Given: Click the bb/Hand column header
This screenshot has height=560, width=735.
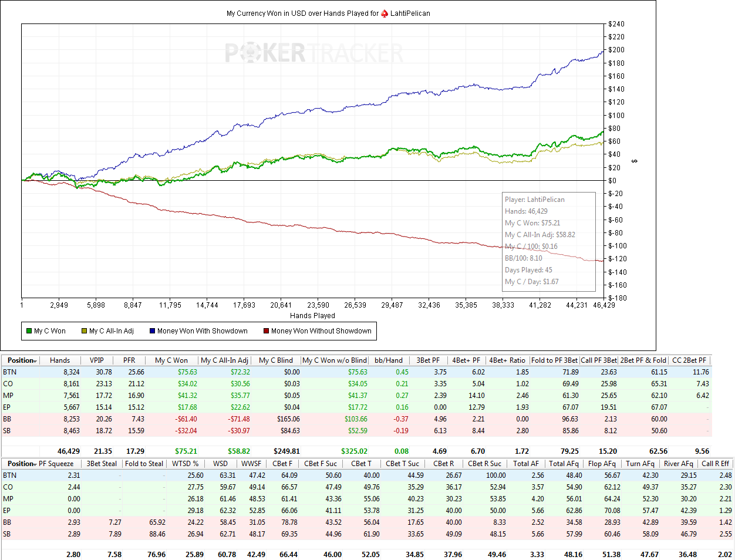Looking at the screenshot, I should 389,360.
